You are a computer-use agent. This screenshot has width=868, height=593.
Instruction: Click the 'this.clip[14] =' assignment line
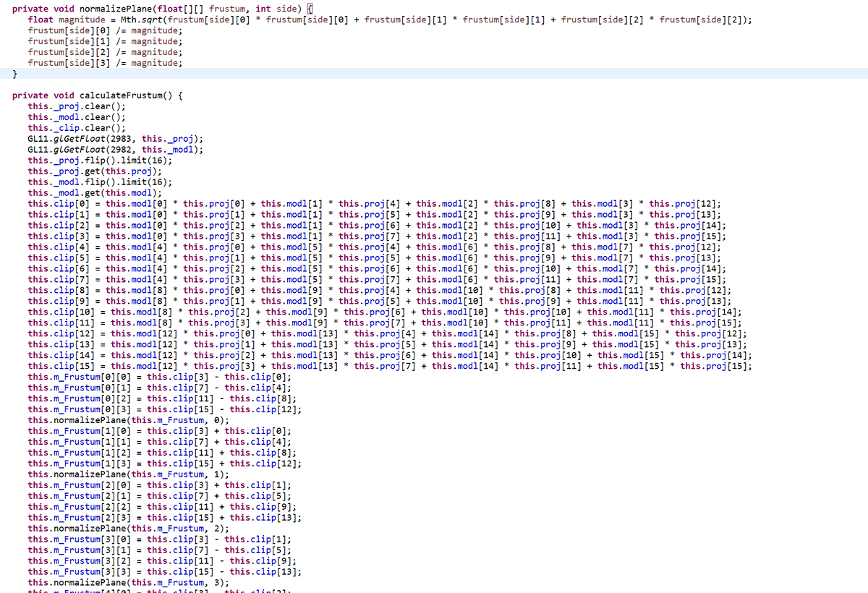point(390,355)
